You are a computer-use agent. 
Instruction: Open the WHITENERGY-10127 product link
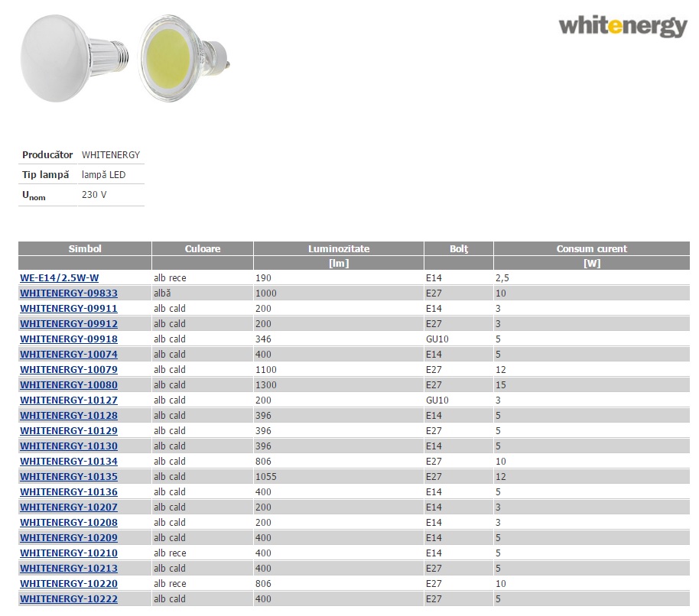[x=69, y=400]
